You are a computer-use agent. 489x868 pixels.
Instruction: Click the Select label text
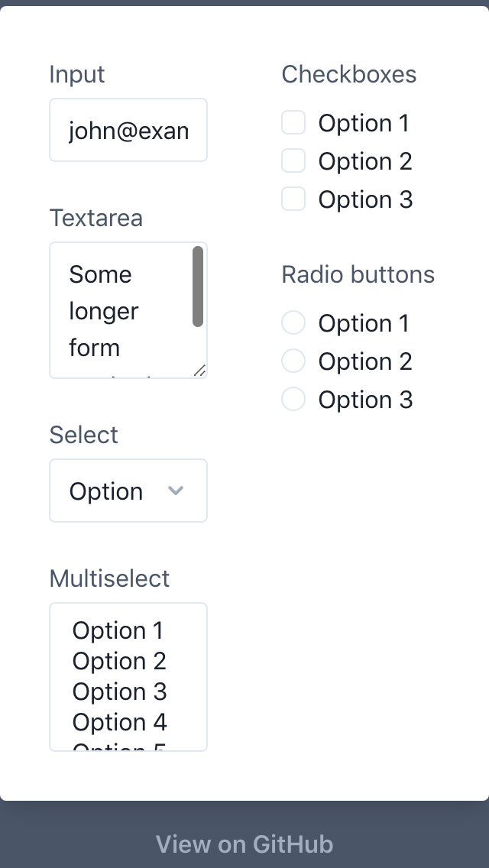tap(83, 435)
